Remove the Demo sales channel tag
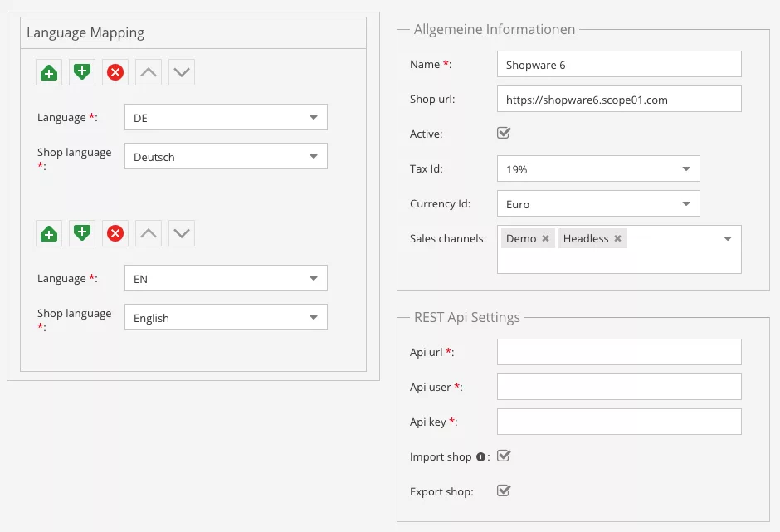Image resolution: width=780 pixels, height=532 pixels. (x=545, y=239)
